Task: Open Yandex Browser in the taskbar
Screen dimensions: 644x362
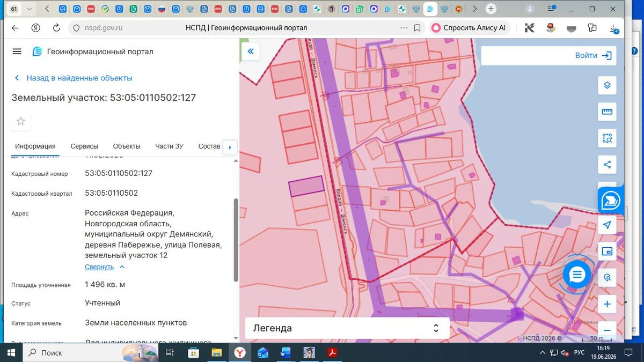Action: (239, 352)
